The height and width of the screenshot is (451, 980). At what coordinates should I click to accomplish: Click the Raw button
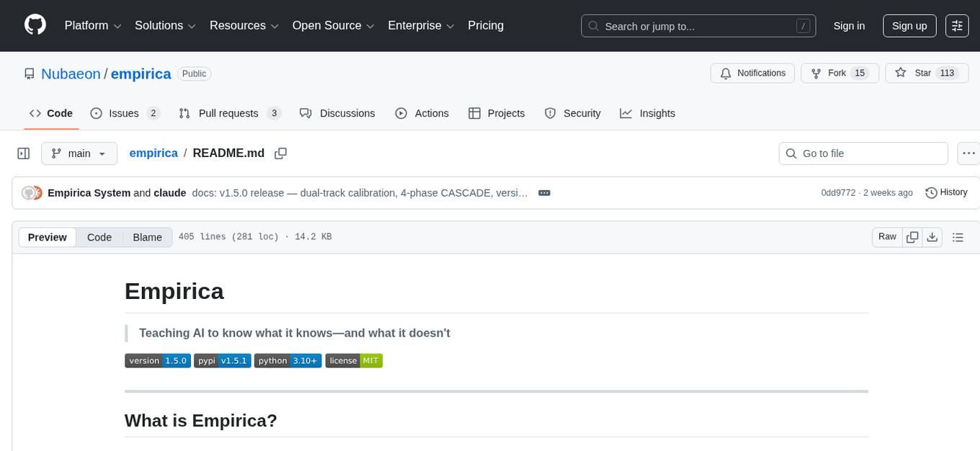[886, 236]
